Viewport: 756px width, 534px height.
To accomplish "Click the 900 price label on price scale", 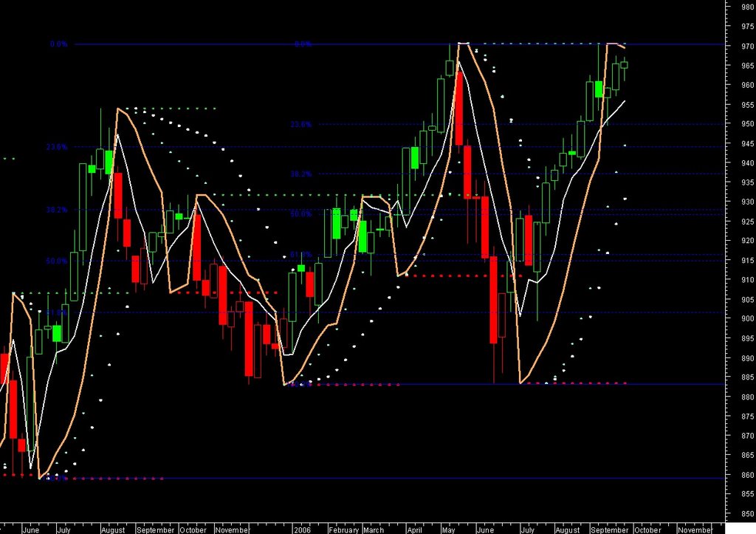I will 747,319.
